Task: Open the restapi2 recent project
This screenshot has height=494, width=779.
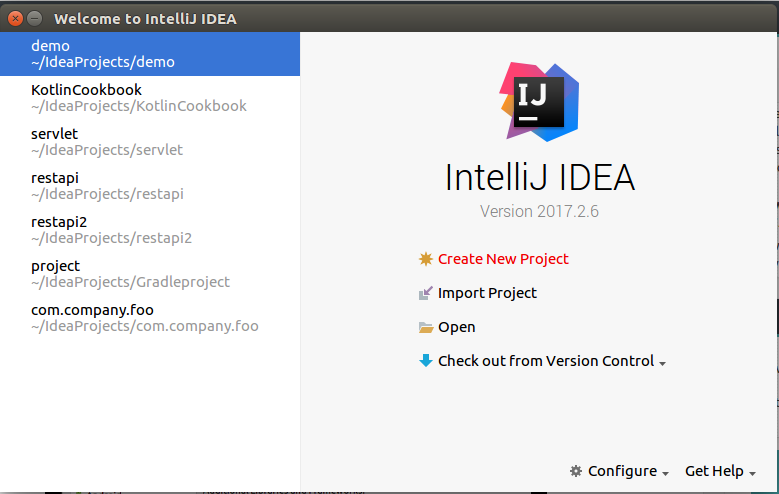Action: click(150, 230)
